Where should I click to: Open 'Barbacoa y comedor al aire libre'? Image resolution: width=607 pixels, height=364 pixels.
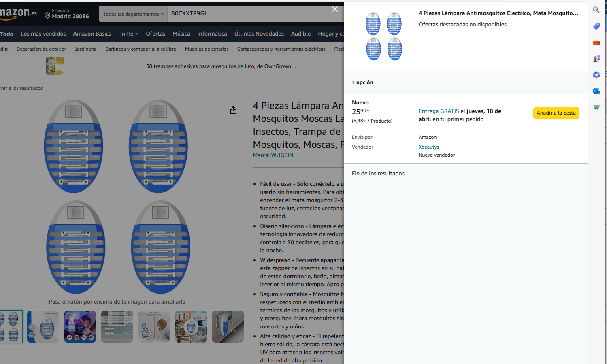coord(141,49)
